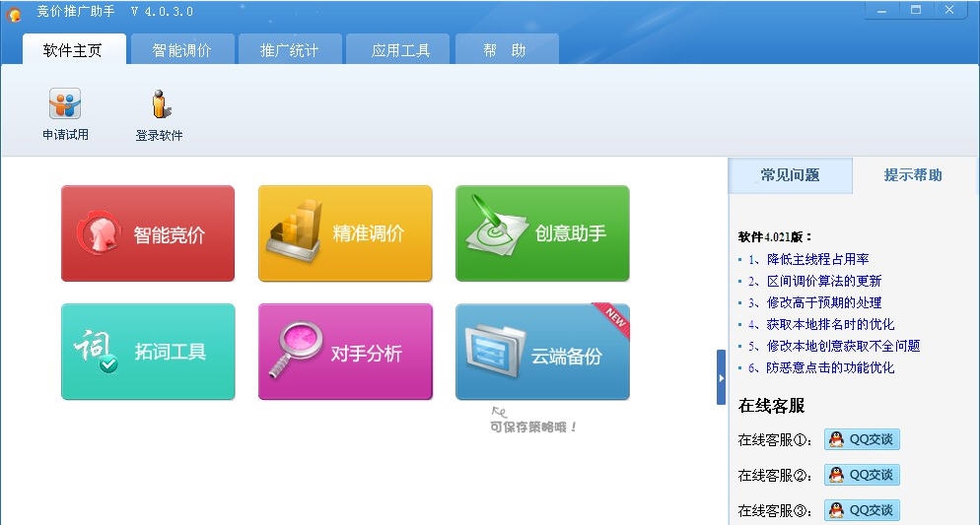
Task: Click the 软件4.021版 heading text
Action: coord(774,237)
